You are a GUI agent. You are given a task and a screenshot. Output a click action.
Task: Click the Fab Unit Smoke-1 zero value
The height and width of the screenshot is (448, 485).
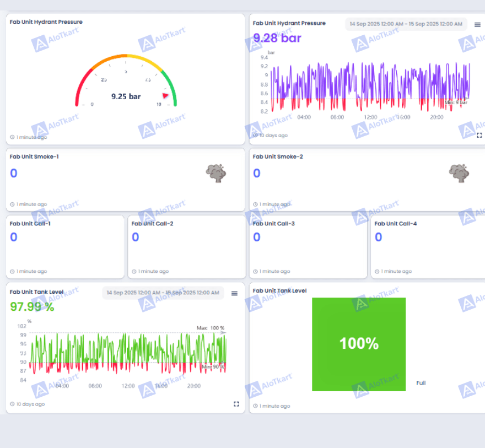point(14,174)
